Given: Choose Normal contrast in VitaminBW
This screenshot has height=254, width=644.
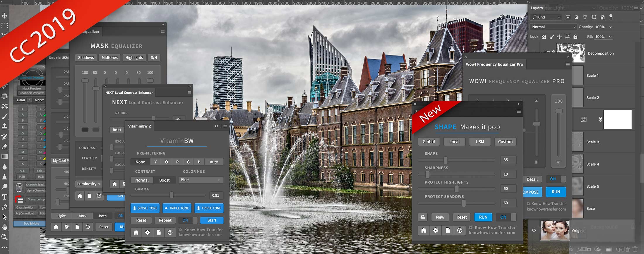Looking at the screenshot, I should click(142, 180).
